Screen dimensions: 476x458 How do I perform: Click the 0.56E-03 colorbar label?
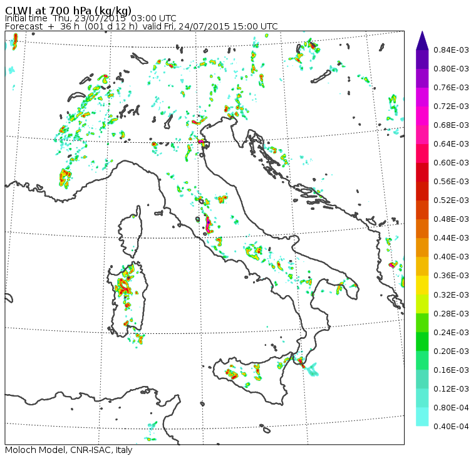(451, 182)
